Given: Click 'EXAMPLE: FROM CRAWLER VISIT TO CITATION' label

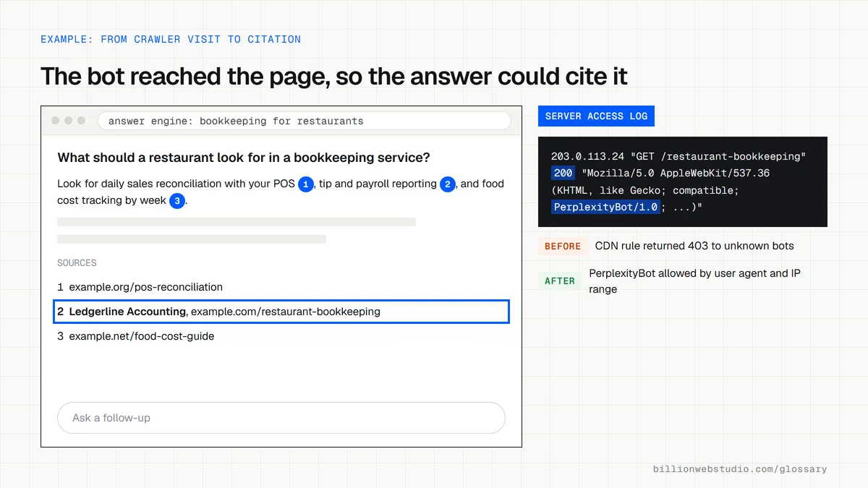Looking at the screenshot, I should (x=171, y=39).
